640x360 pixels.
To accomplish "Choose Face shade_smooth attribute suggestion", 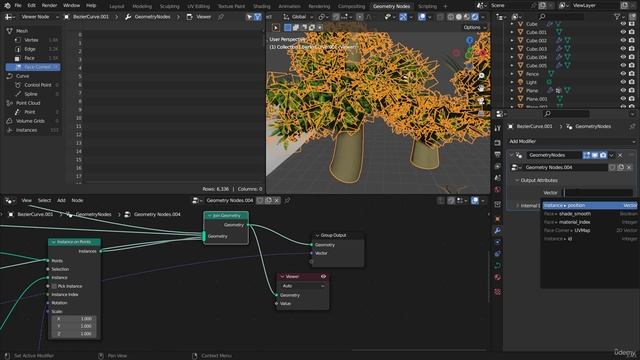I will point(590,214).
